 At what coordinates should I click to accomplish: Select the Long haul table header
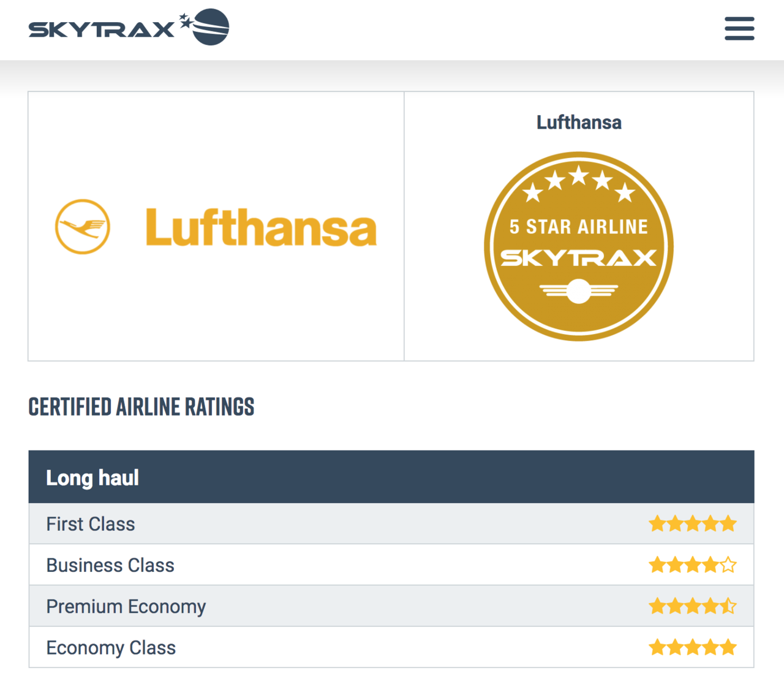[x=391, y=477]
